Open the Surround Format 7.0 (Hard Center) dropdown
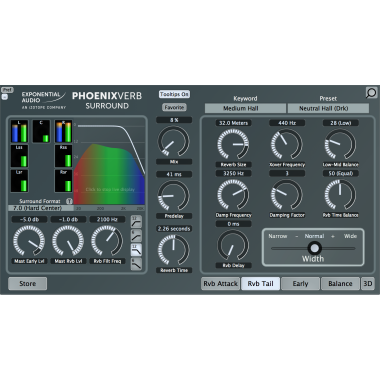 41,208
